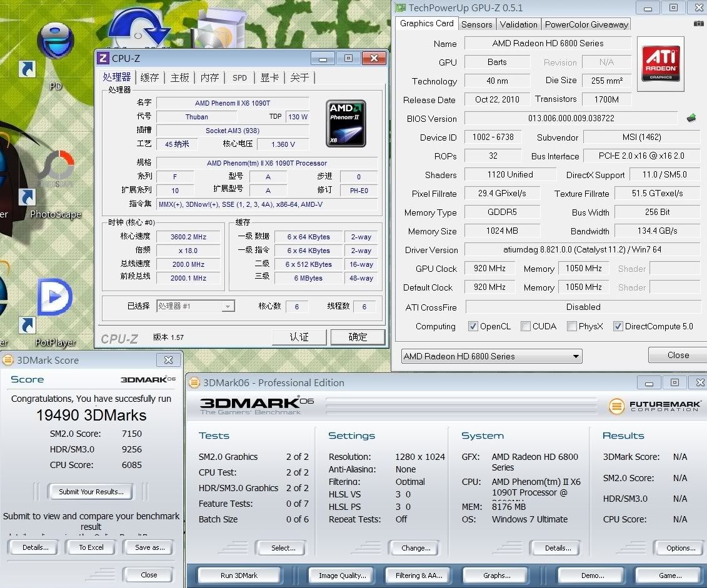The height and width of the screenshot is (588, 707).
Task: Click the CPU-Z title bar icon
Action: (x=103, y=58)
